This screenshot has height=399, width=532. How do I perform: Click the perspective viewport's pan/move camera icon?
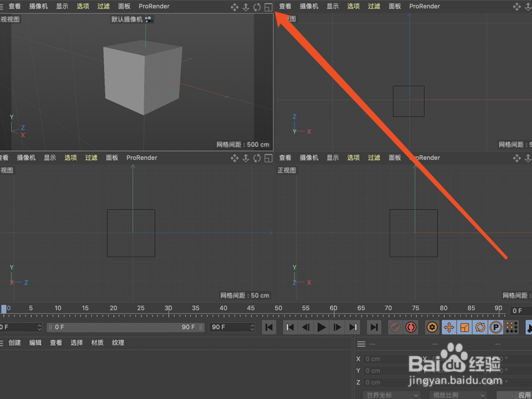(235, 7)
